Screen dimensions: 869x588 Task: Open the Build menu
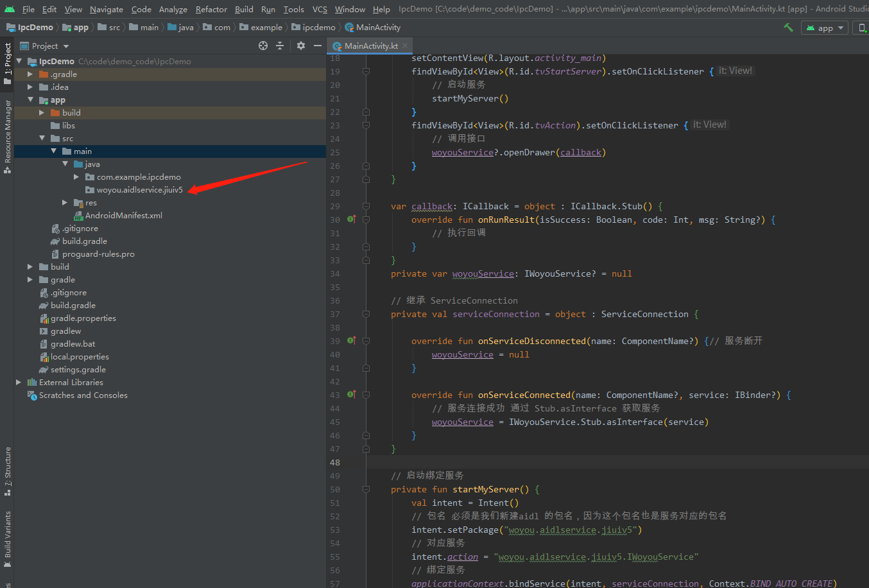point(244,9)
